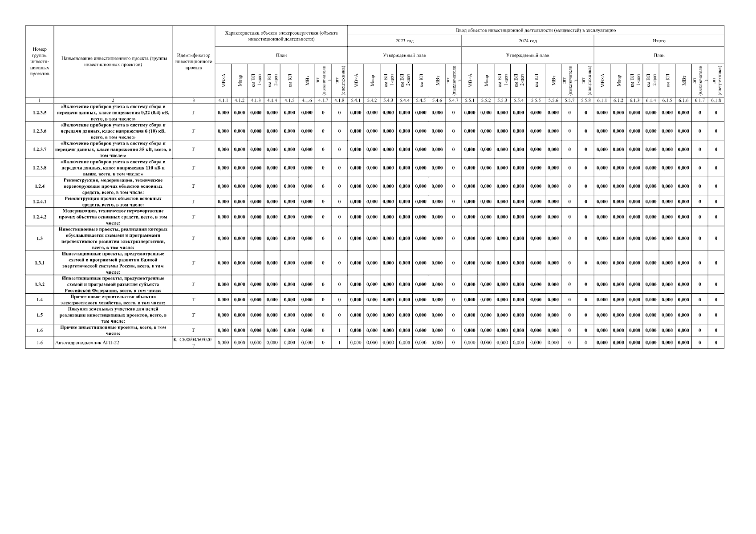Click the row number cell 1.2.4.1

tap(40, 202)
